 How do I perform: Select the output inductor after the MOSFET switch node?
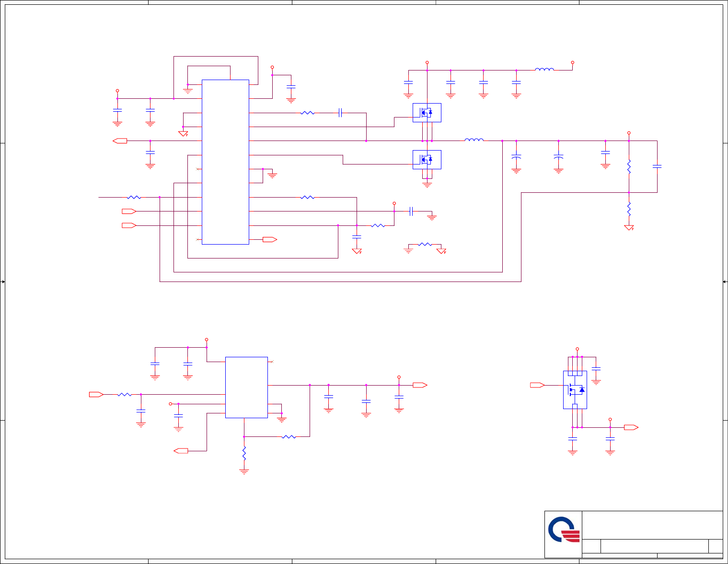pyautogui.click(x=474, y=140)
